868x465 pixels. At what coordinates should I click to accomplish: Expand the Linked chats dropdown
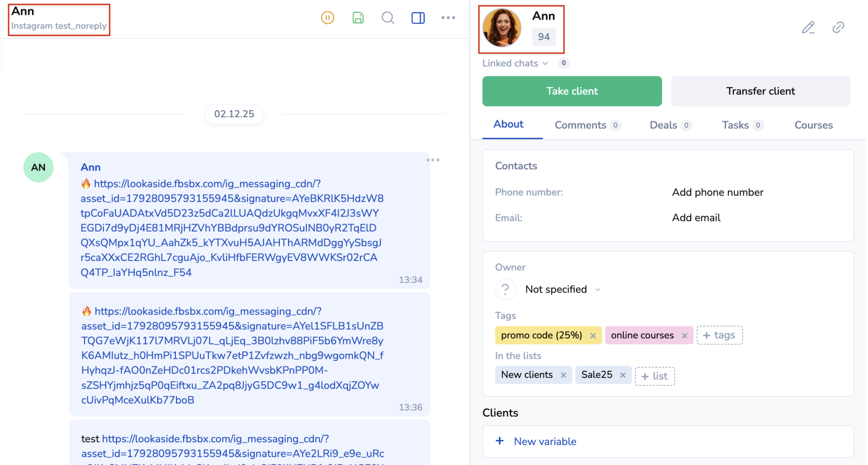[515, 63]
